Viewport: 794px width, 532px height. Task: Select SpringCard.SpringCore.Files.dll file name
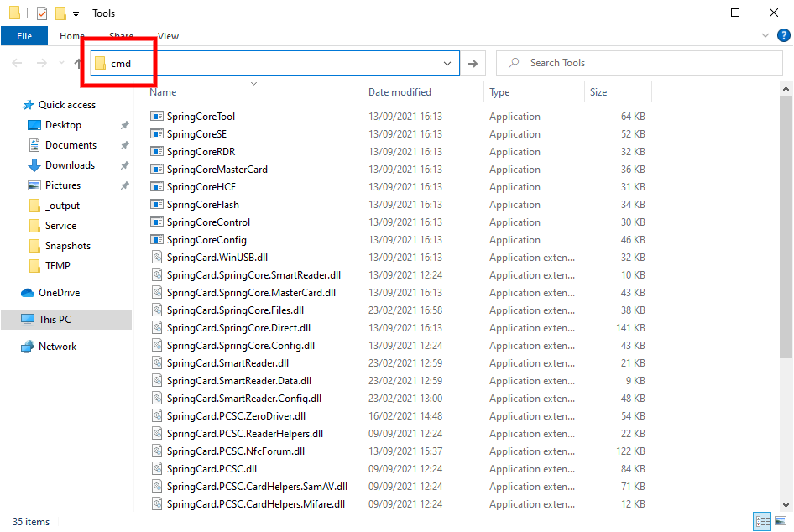coord(236,310)
